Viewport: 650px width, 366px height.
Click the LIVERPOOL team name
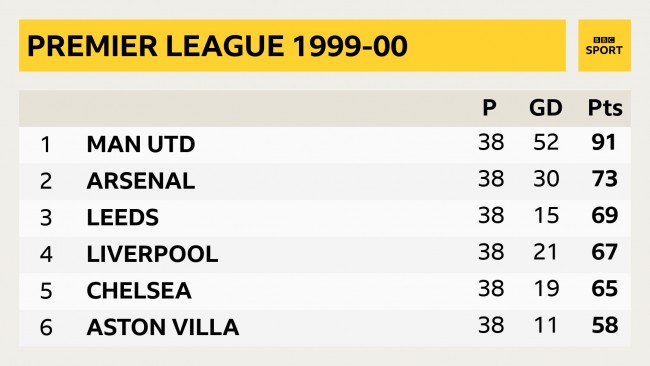pos(152,254)
